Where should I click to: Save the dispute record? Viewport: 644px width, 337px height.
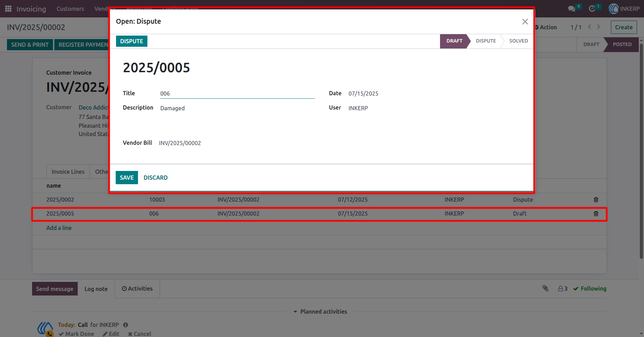click(127, 178)
